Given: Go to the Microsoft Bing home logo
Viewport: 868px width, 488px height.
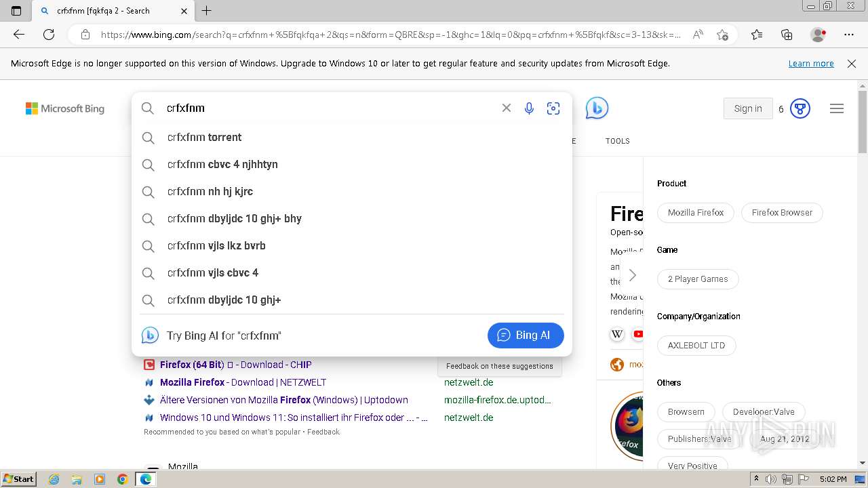Looking at the screenshot, I should click(x=65, y=108).
